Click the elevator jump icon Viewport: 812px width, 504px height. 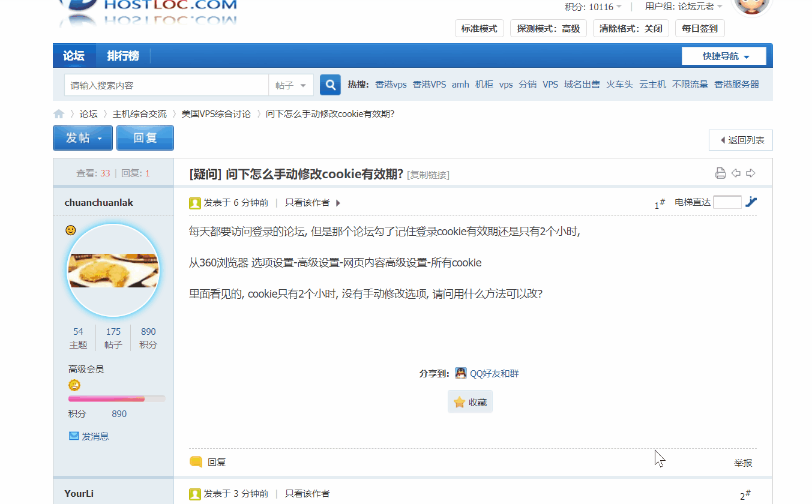(x=751, y=202)
